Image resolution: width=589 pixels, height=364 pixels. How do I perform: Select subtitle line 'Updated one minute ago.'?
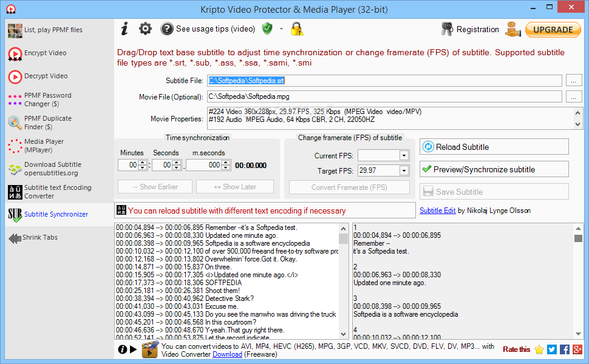(x=227, y=235)
